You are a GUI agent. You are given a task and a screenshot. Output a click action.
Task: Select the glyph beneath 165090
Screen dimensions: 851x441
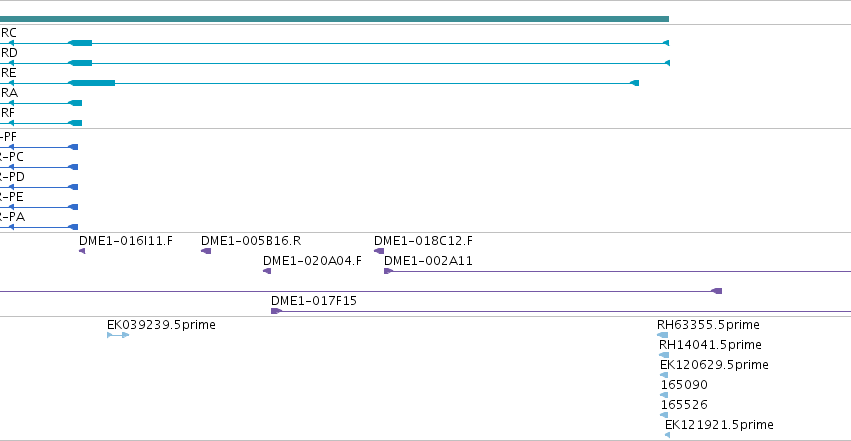(664, 395)
